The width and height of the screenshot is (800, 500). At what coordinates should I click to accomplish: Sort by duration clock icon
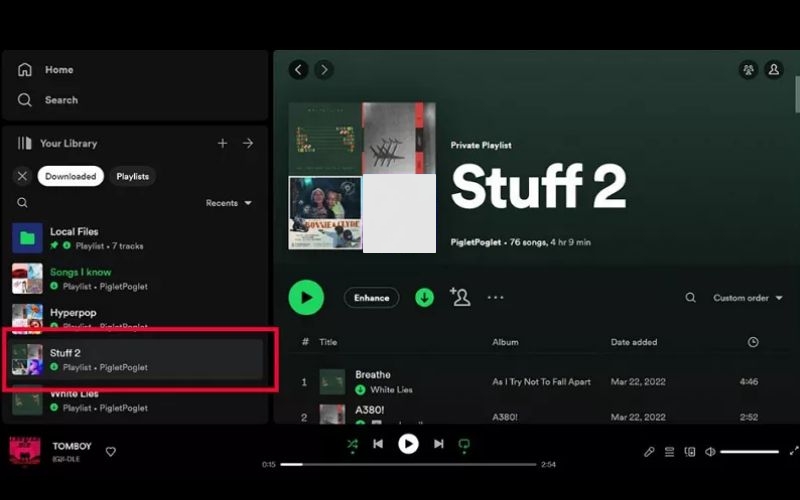point(753,342)
